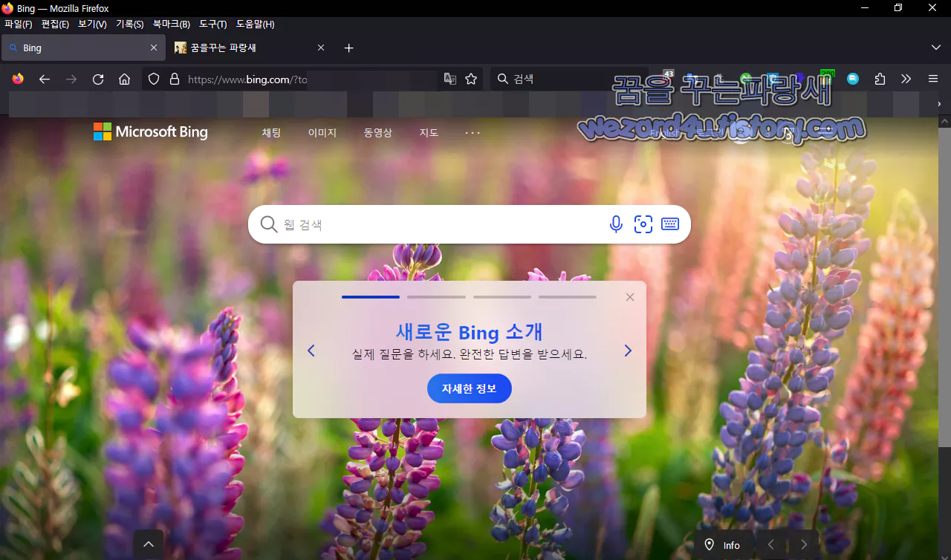Open the 편집(E) menu
Screen dimensions: 951x560
(x=55, y=25)
